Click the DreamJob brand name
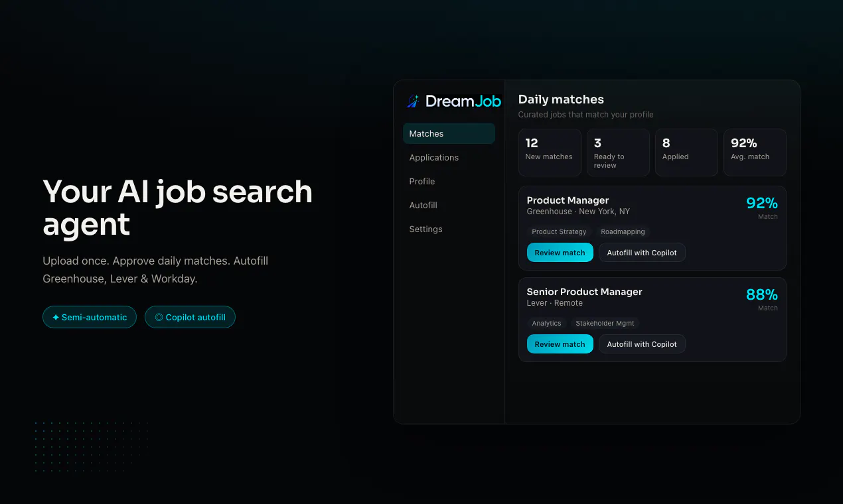The image size is (843, 504). coord(463,101)
